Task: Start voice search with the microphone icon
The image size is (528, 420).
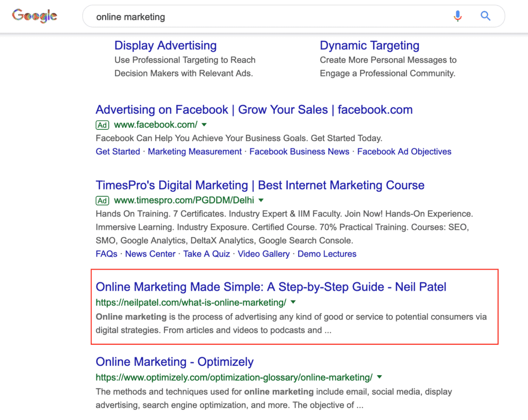Action: pyautogui.click(x=457, y=16)
